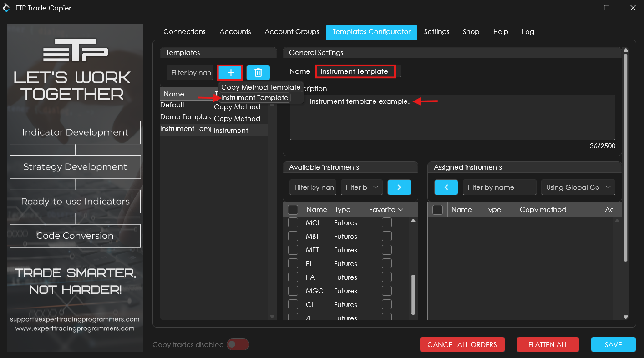Check the PA instrument checkbox
Image resolution: width=644 pixels, height=358 pixels.
293,277
